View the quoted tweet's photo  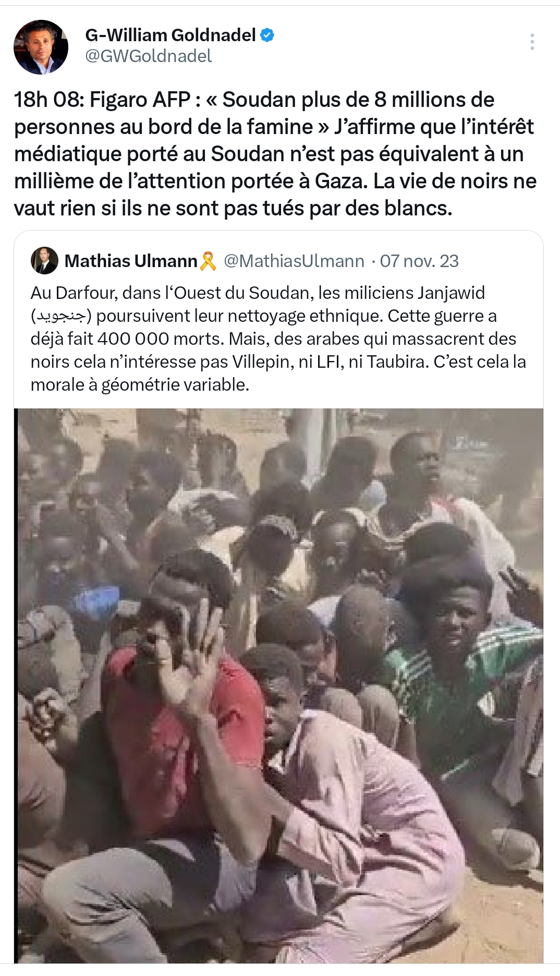coord(278,685)
